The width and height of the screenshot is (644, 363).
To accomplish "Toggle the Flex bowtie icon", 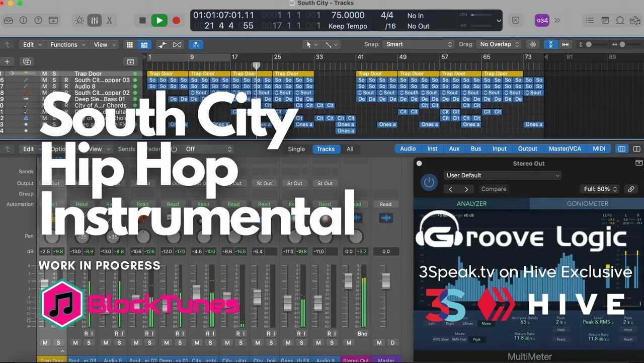I will click(177, 44).
